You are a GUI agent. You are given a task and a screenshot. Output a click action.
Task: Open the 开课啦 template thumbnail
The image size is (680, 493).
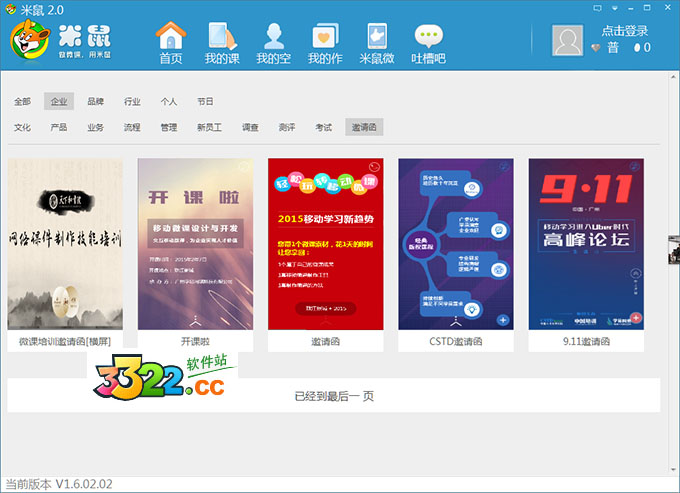[x=195, y=243]
